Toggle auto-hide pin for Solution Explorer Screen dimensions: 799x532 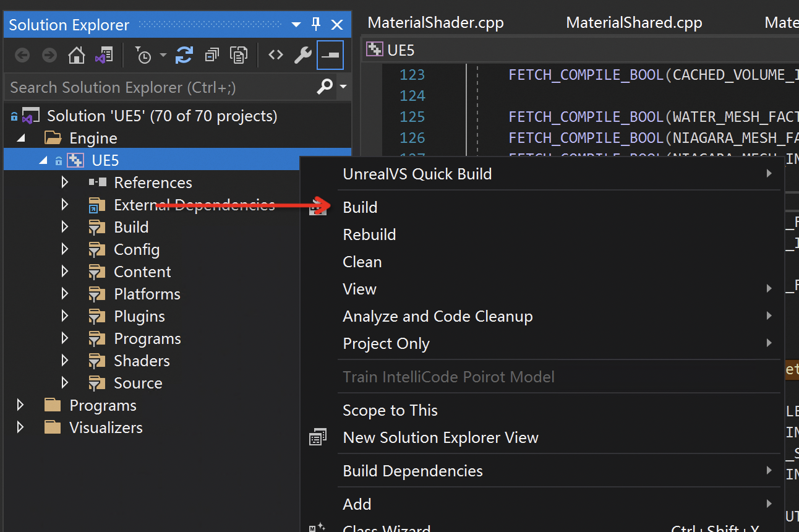316,25
